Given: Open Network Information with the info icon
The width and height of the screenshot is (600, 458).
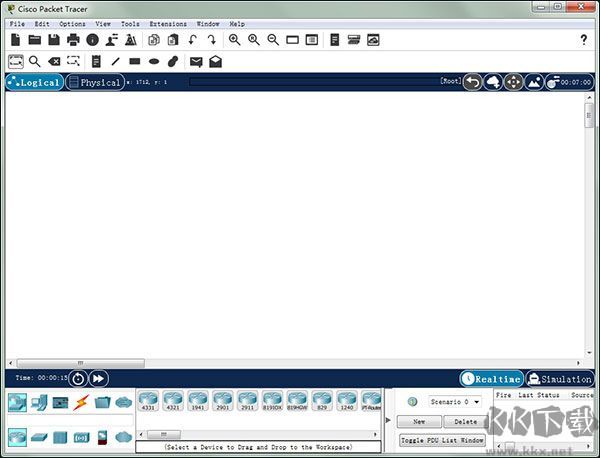Looking at the screenshot, I should click(93, 40).
